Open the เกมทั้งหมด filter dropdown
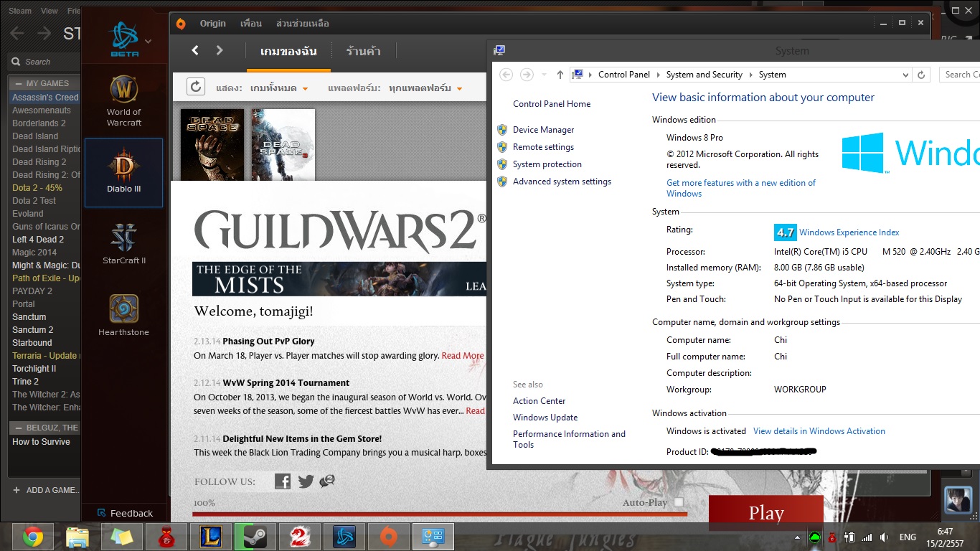This screenshot has width=980, height=551. coord(279,88)
